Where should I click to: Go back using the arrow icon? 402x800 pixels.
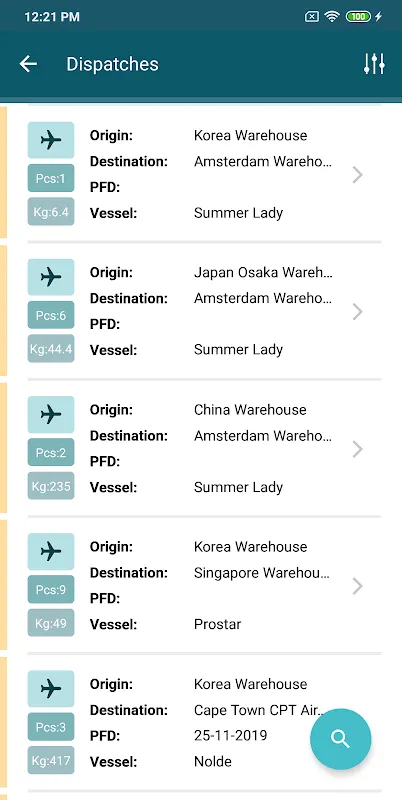(x=28, y=64)
